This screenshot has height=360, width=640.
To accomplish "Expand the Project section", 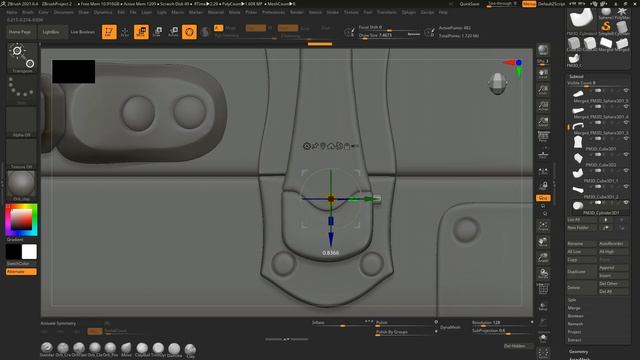I will (574, 332).
